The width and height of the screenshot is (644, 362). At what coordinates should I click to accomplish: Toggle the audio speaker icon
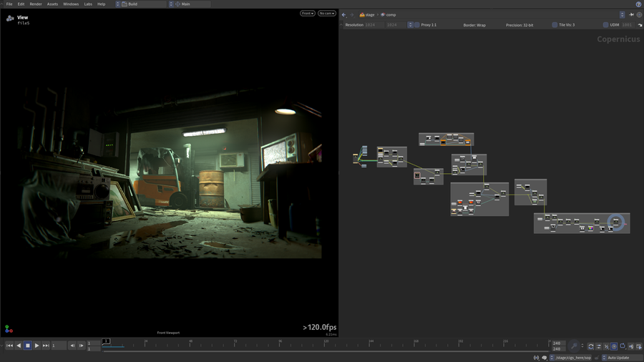[631, 346]
